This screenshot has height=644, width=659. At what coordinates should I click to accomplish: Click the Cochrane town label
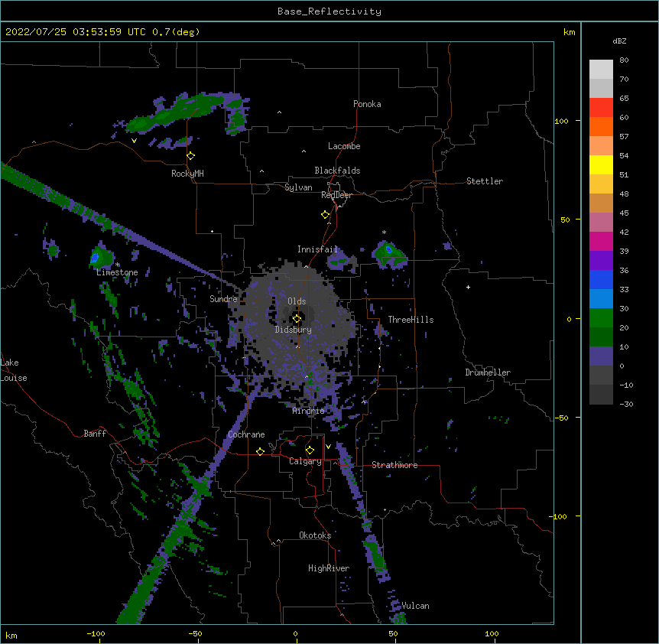[x=246, y=434]
